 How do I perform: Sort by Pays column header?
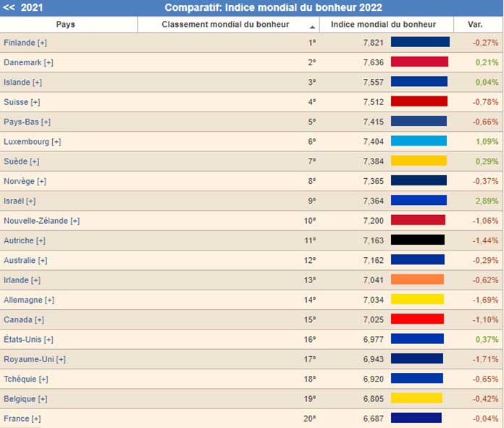[65, 25]
